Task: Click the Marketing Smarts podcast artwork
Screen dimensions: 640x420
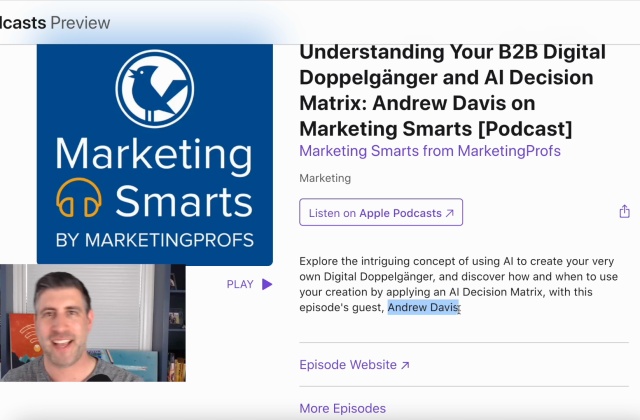Action: tap(155, 154)
